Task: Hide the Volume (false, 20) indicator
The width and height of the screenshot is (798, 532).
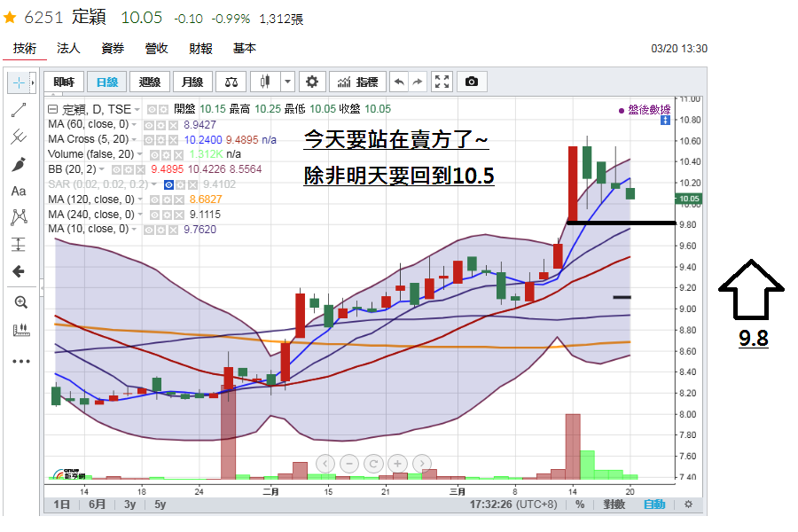Action: point(154,155)
